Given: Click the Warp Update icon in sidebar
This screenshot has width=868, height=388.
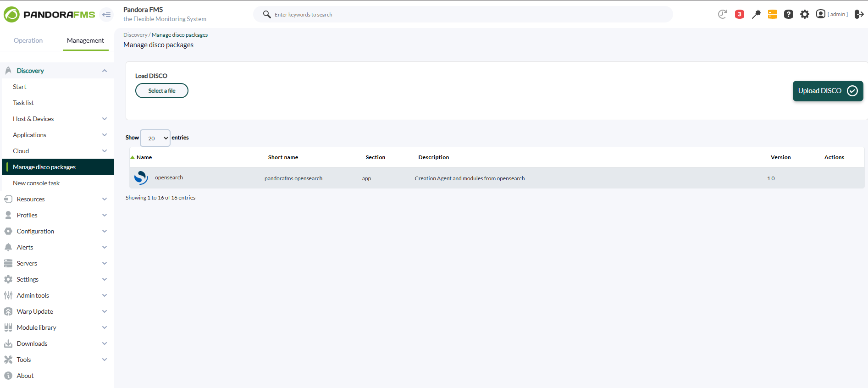Looking at the screenshot, I should point(8,311).
